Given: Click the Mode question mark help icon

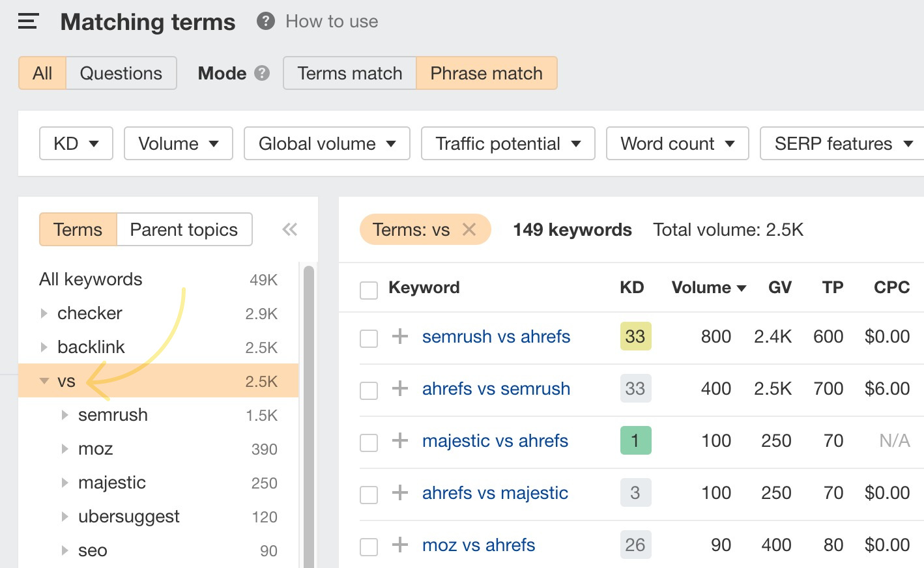Looking at the screenshot, I should tap(261, 74).
